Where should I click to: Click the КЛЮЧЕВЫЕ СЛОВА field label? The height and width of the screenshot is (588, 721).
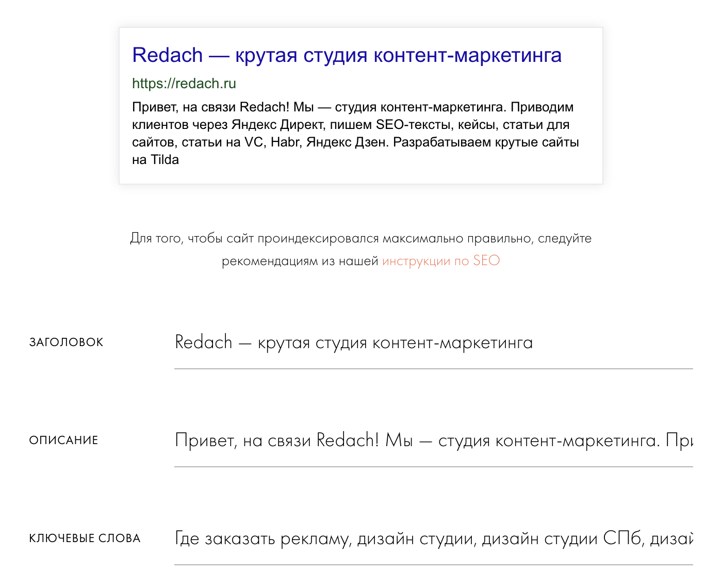tap(85, 538)
